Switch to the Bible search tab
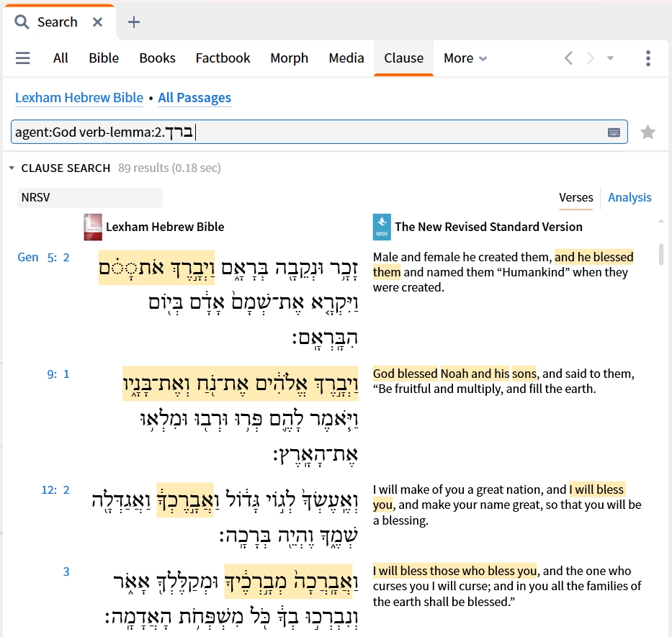This screenshot has height=637, width=672. click(104, 58)
